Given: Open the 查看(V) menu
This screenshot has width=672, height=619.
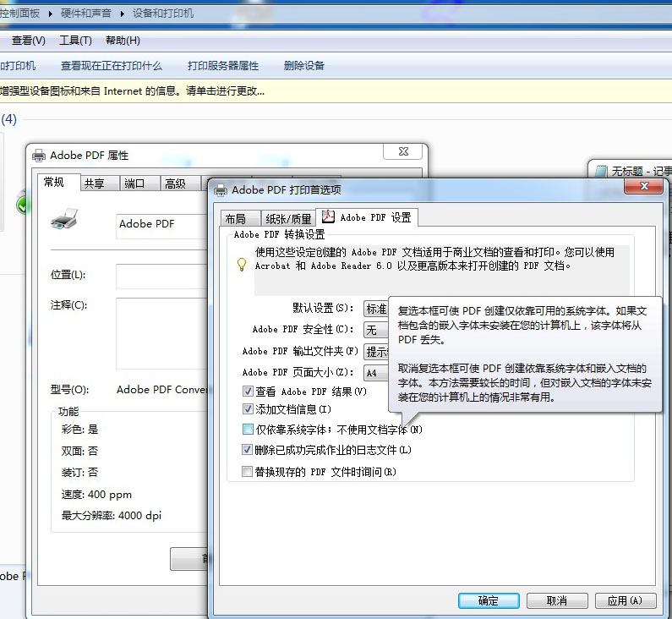Looking at the screenshot, I should click(28, 41).
